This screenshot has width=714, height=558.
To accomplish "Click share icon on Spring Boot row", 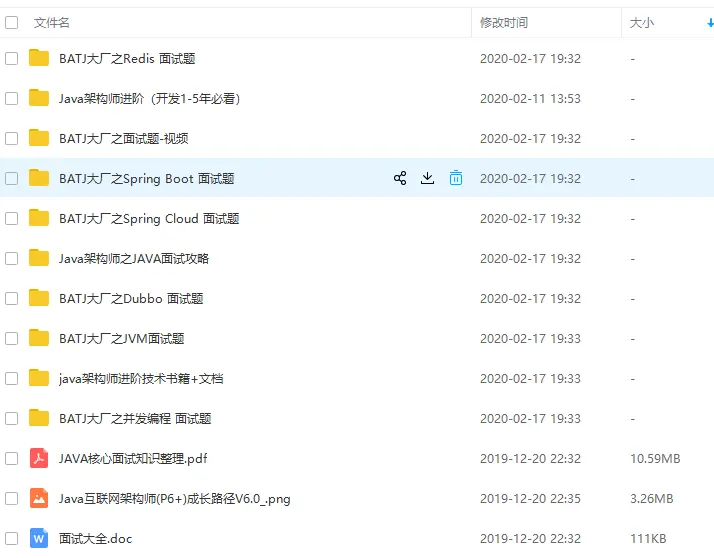I will click(x=400, y=178).
